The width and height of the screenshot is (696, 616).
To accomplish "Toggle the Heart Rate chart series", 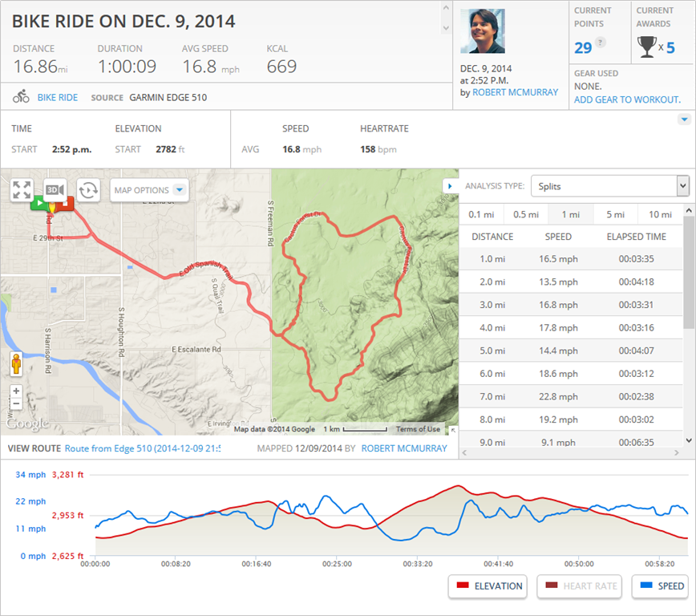I will 581,586.
